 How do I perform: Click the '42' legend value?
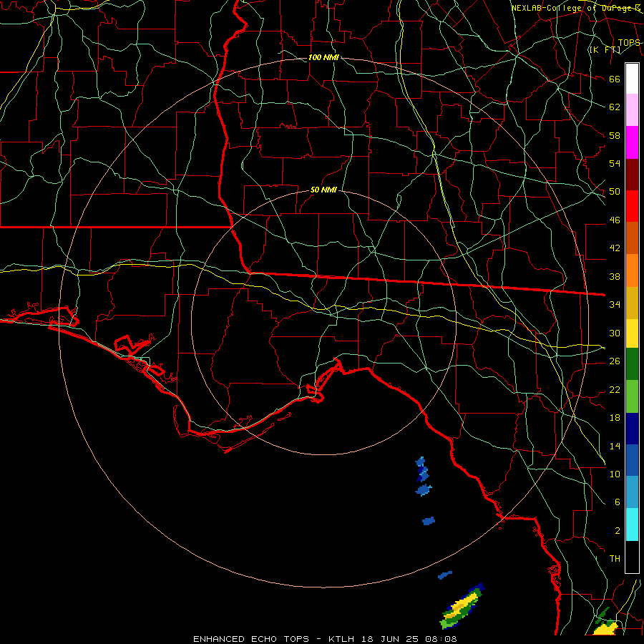pos(615,248)
